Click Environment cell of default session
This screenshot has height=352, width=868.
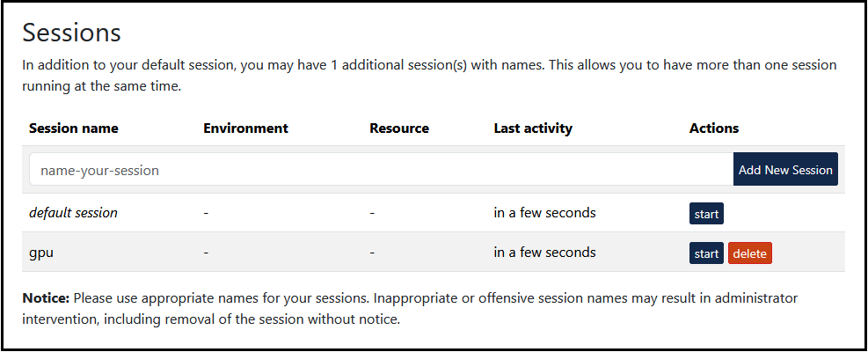206,213
